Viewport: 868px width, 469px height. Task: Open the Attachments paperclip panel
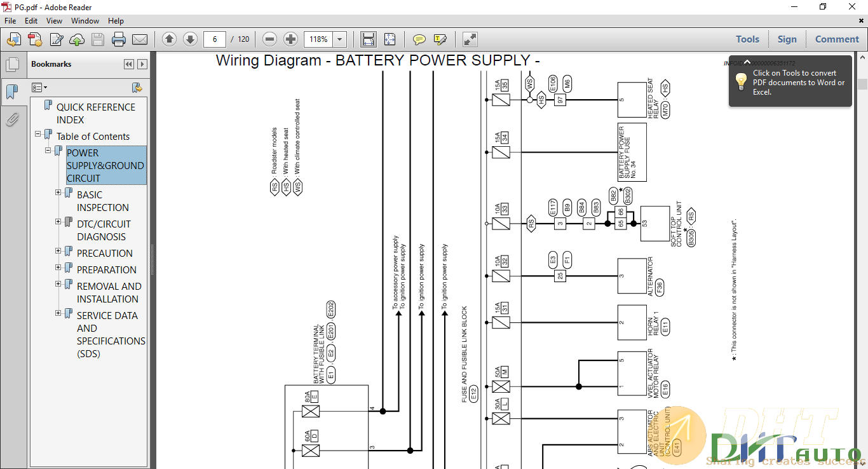tap(12, 119)
